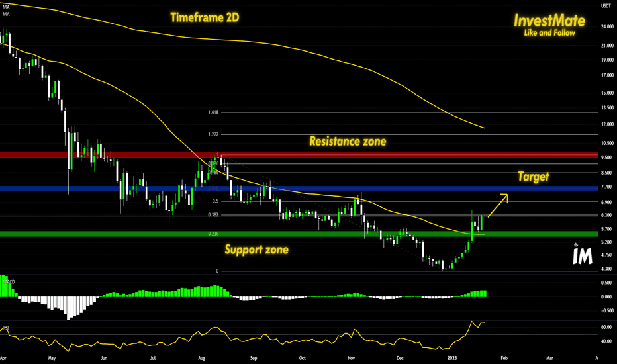Select the 9.500 price axis label
The height and width of the screenshot is (364, 617).
[606, 158]
